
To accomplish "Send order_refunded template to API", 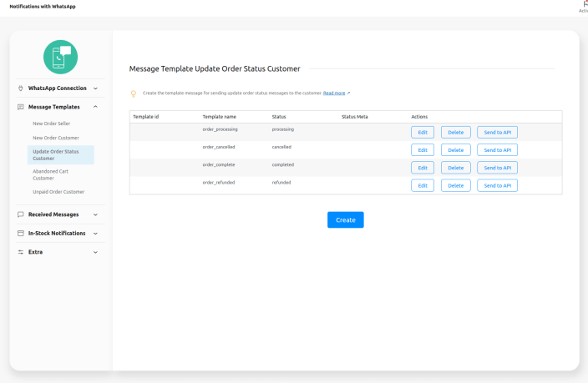I will 497,185.
